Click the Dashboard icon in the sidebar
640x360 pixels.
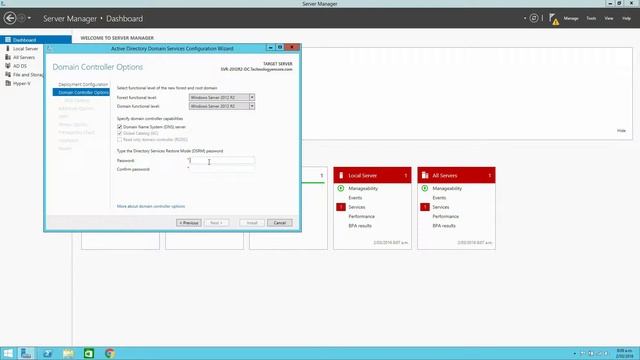[8, 40]
